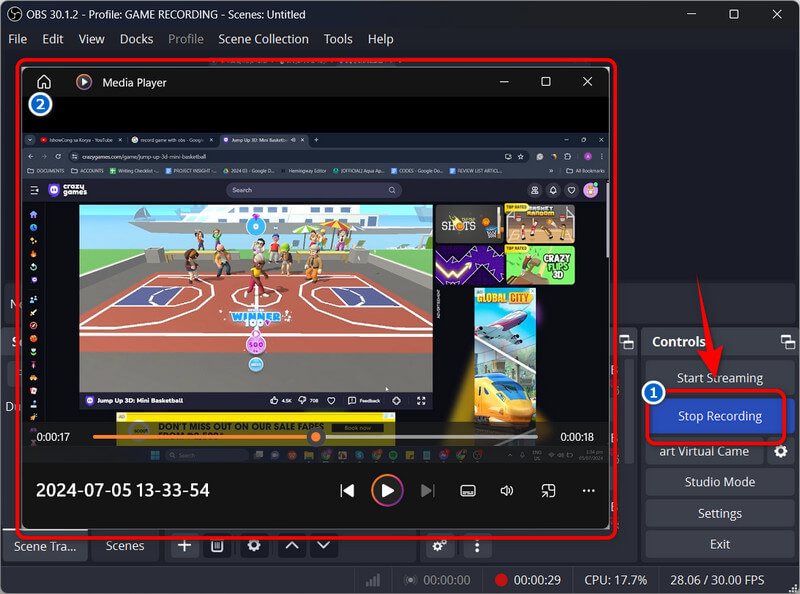Toggle subtitles in Media Player
Screen dimensions: 800x594
coord(468,491)
